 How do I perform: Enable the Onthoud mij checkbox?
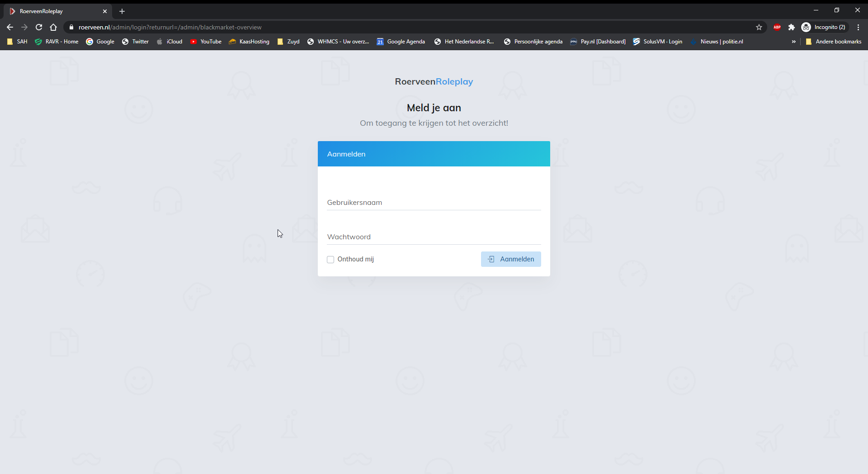330,260
